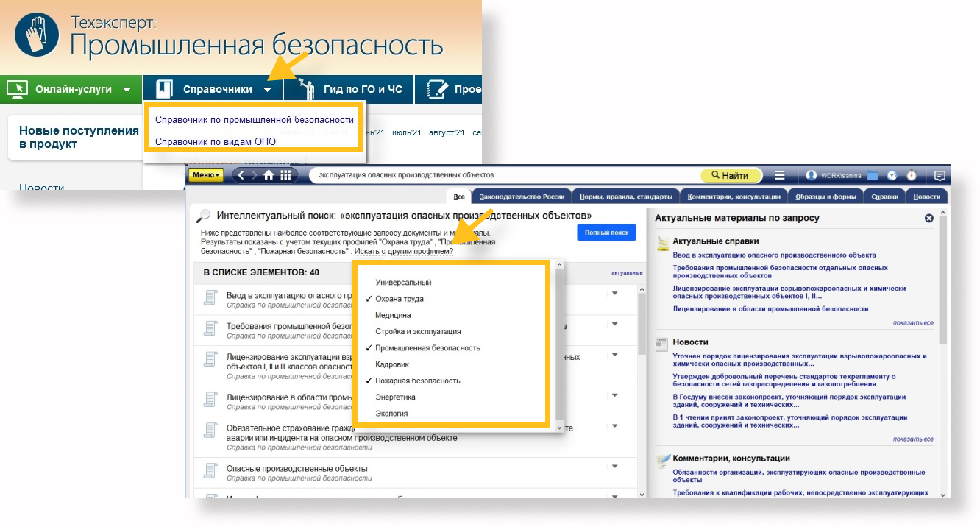Close the Актуальные материалы panel with X

(928, 218)
